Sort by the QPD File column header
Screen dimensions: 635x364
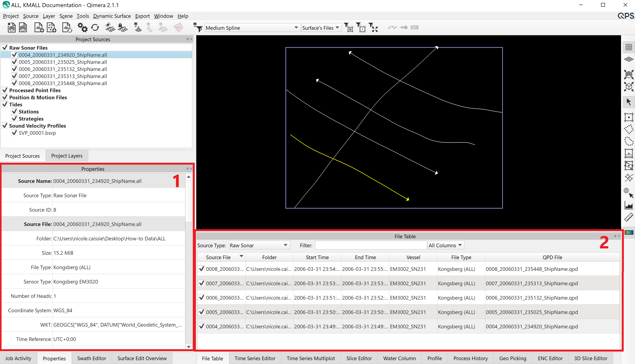552,257
